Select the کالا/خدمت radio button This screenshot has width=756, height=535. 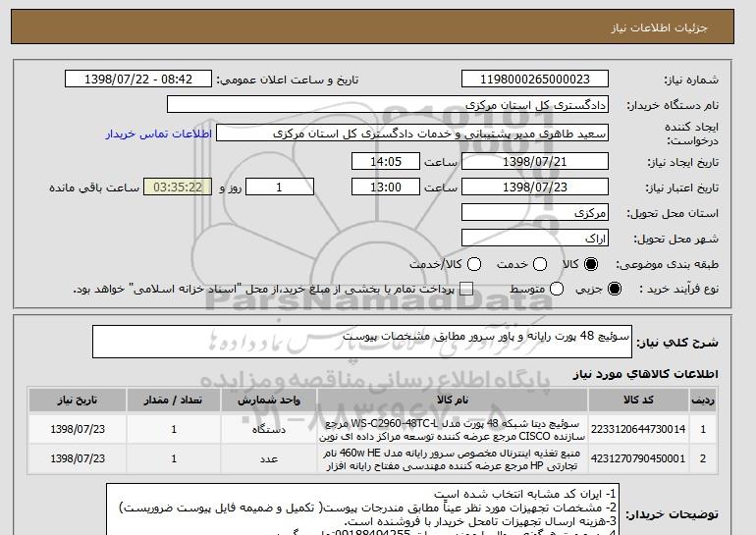click(474, 264)
